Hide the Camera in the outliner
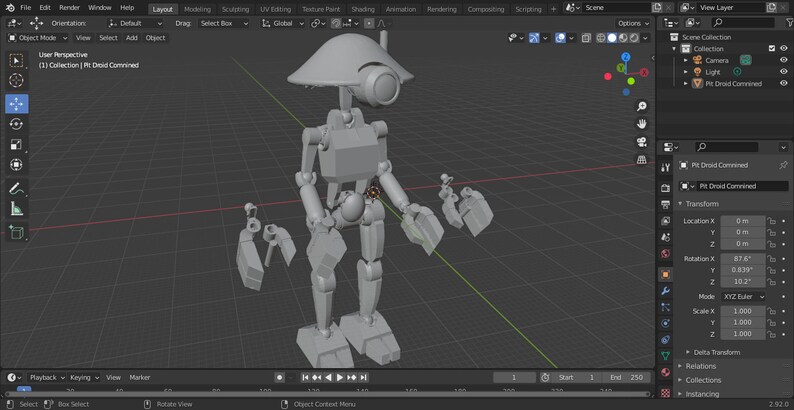 click(x=783, y=60)
